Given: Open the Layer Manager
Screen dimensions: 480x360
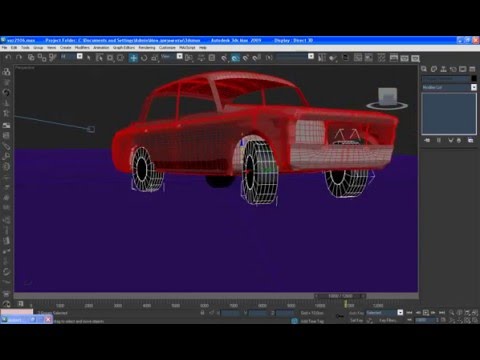Looking at the screenshot, I should pyautogui.click(x=346, y=58).
